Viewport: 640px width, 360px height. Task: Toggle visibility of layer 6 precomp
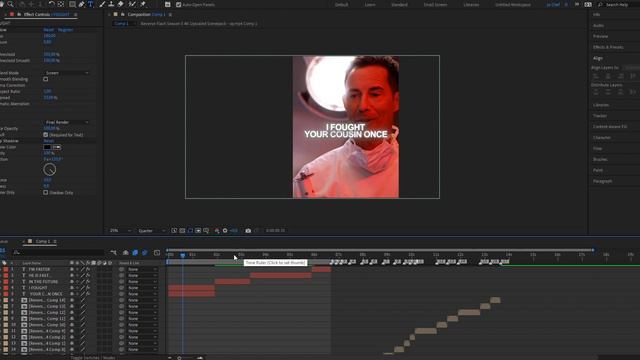[x=72, y=300]
